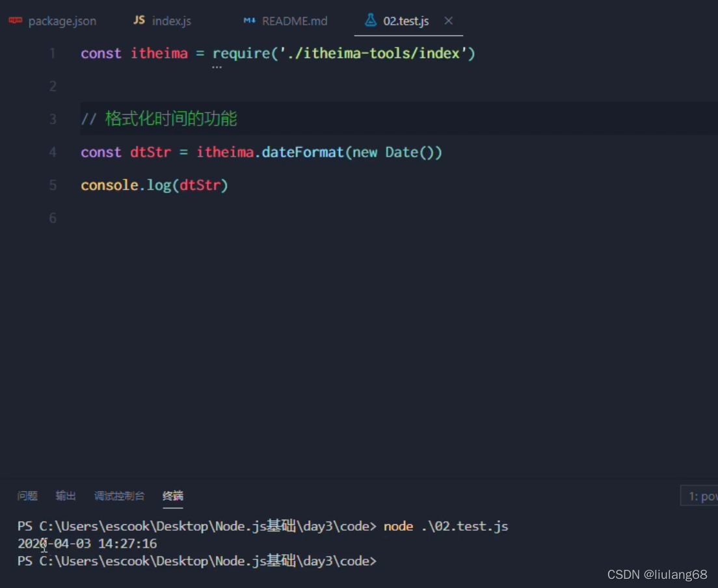Image resolution: width=718 pixels, height=588 pixels.
Task: Click line number 6 in the gutter
Action: click(53, 218)
